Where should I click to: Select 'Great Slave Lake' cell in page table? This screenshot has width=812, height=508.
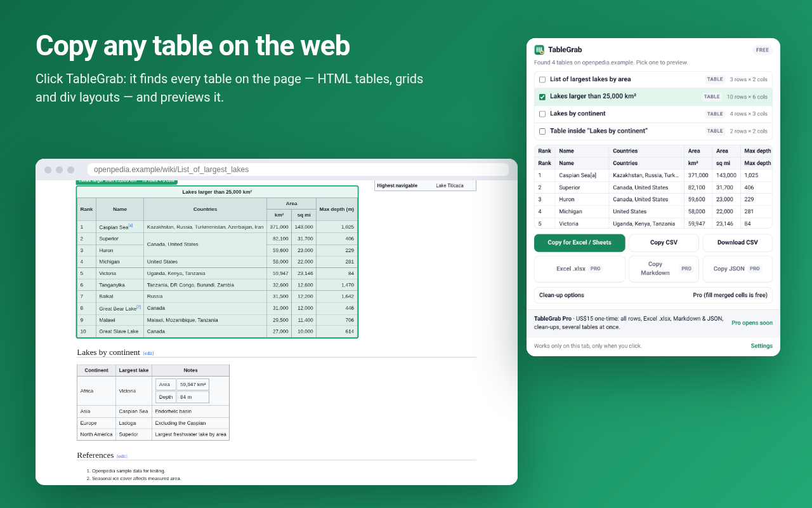(119, 331)
